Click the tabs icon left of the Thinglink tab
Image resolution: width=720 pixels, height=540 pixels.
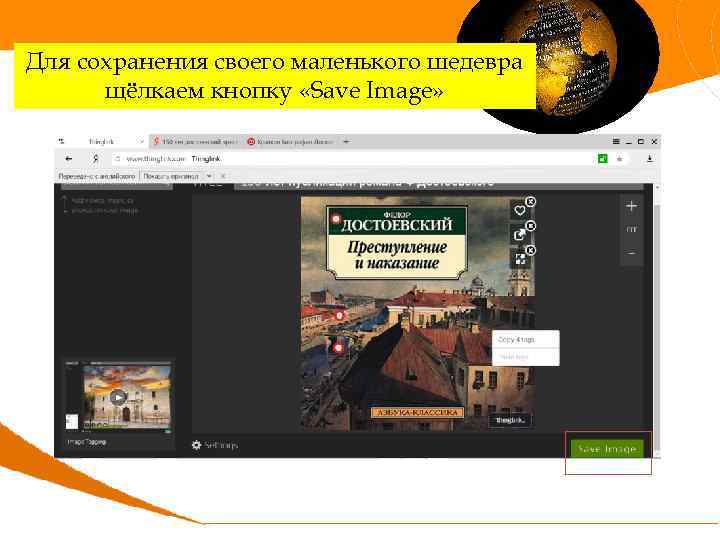pos(62,141)
